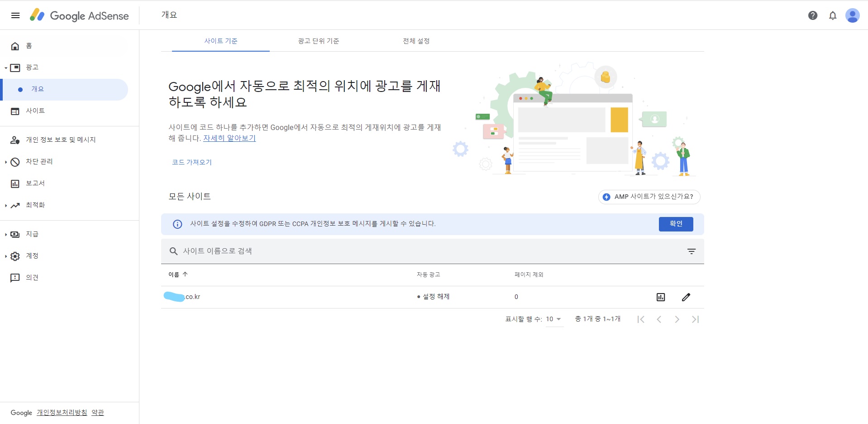Click the 자동 광고 column header

coord(428,275)
